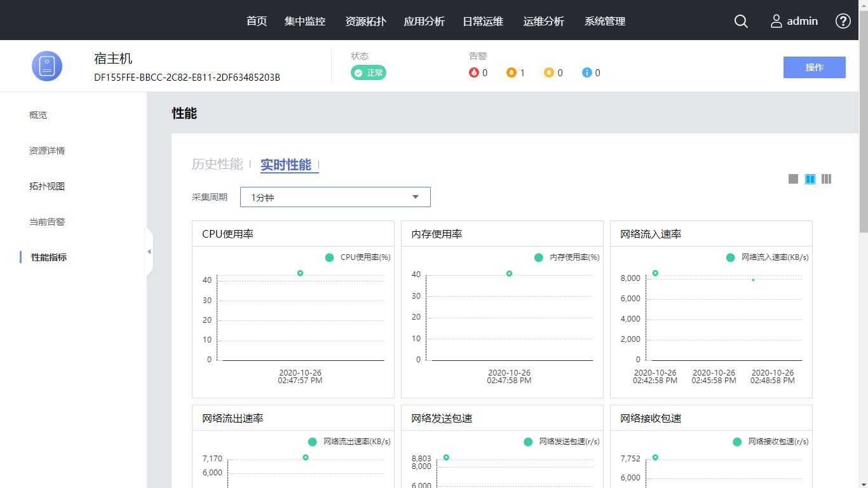Viewport: 868px width, 488px height.
Task: Click the host machine avatar icon
Action: click(x=47, y=66)
